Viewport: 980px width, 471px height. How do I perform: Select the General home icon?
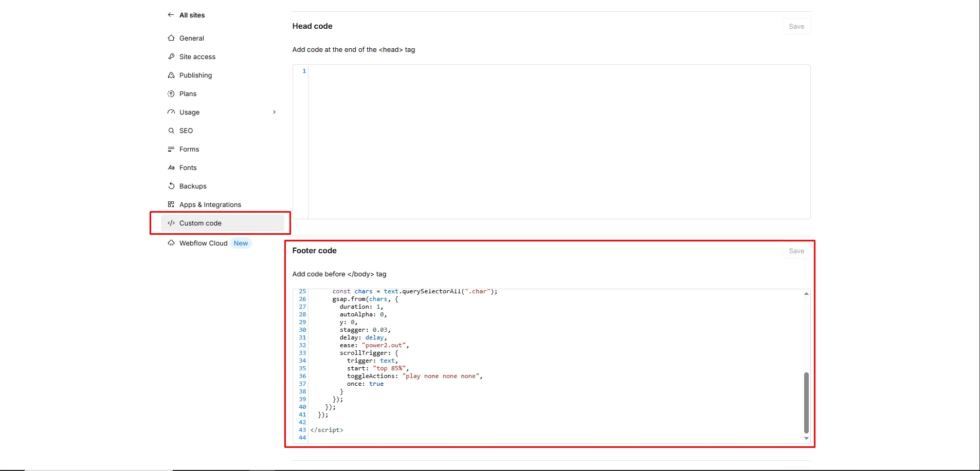[x=171, y=38]
